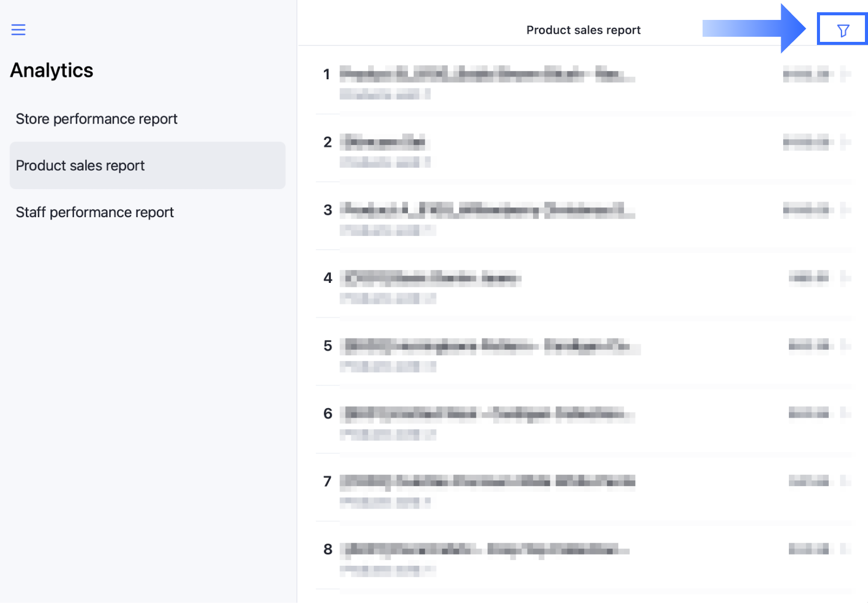
Task: Expand row 2 via its right-edge chevron
Action: pos(845,142)
